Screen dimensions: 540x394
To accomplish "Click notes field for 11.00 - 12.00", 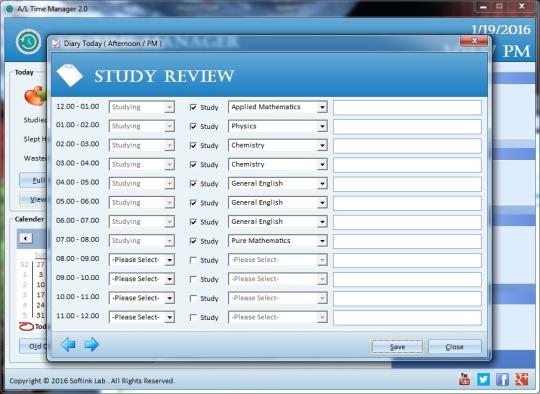I will coord(407,318).
